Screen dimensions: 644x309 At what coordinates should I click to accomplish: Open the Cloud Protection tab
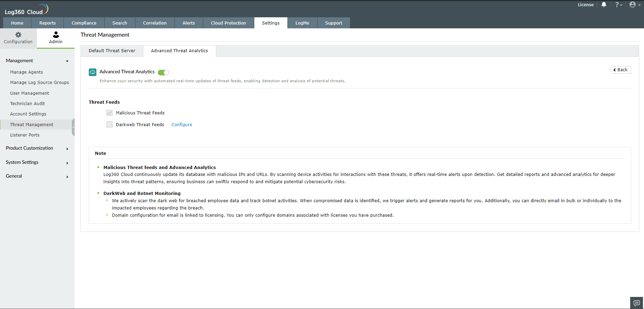coord(228,23)
